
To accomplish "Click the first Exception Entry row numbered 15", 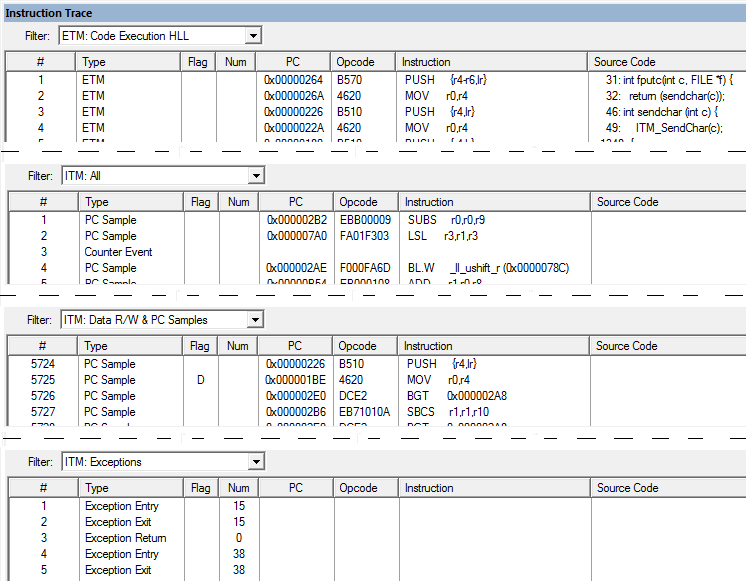I will (121, 506).
